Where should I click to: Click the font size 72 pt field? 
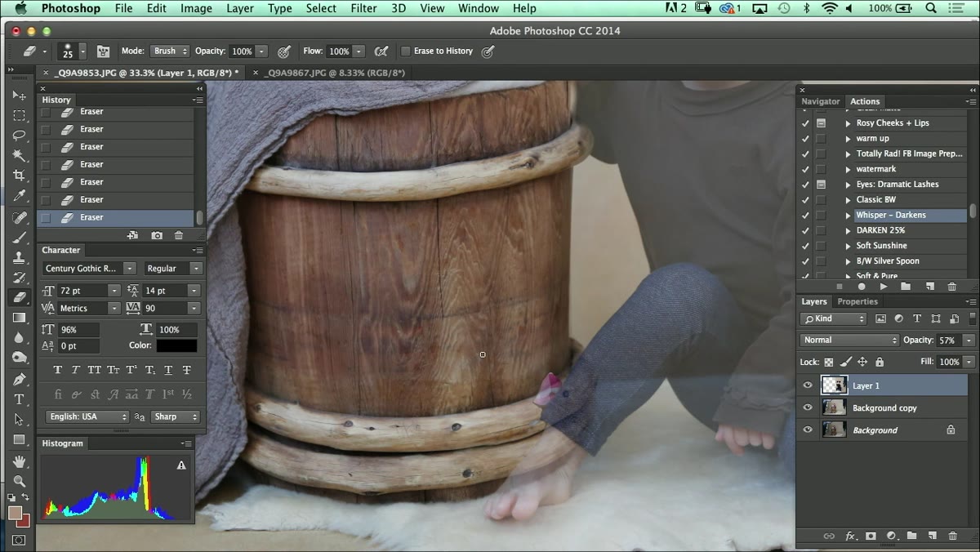pyautogui.click(x=82, y=291)
